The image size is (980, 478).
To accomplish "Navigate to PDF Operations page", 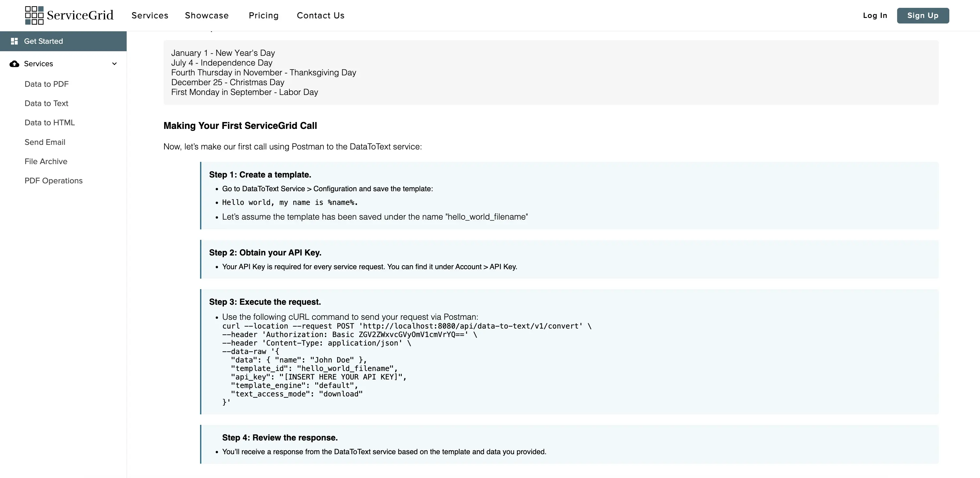I will (x=53, y=181).
